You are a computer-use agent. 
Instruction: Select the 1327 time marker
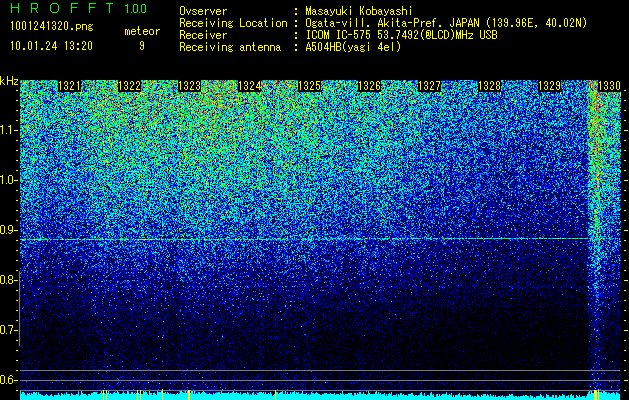point(429,86)
